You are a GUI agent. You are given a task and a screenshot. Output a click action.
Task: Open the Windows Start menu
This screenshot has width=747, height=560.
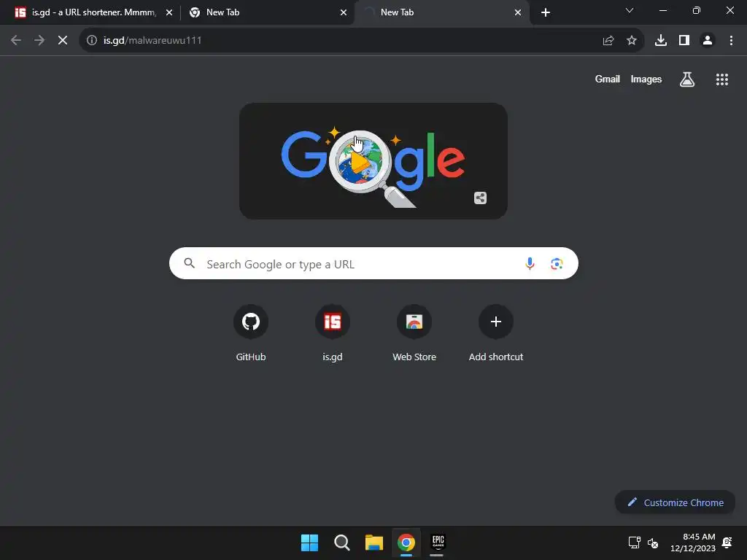[x=309, y=542]
